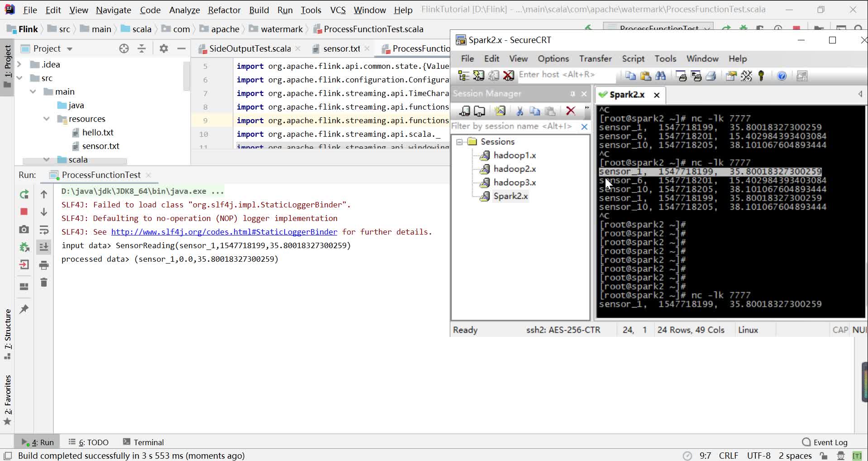The width and height of the screenshot is (868, 461).
Task: Toggle Pin Tab in the Run panel
Action: tap(24, 309)
